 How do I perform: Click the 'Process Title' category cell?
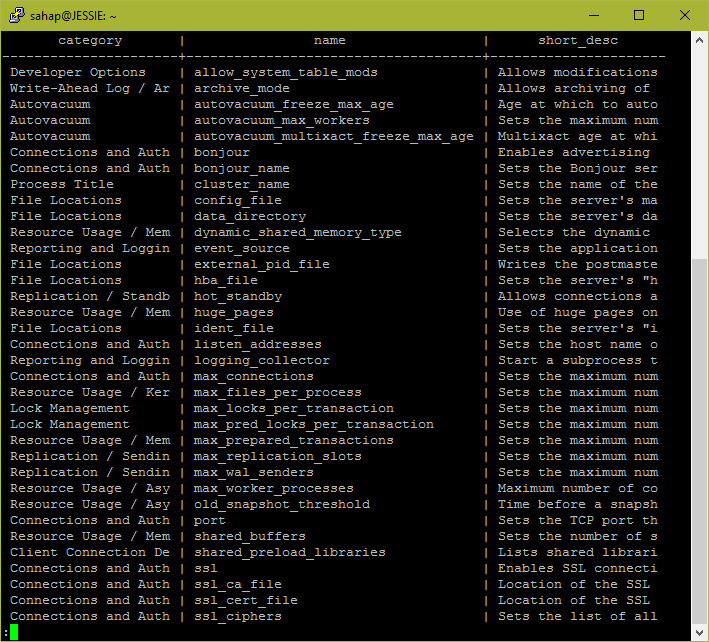(62, 184)
